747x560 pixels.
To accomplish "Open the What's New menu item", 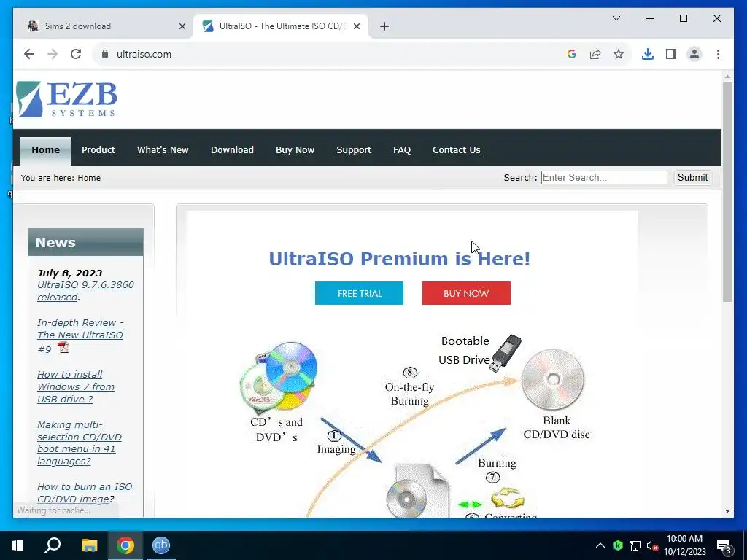I will click(163, 150).
